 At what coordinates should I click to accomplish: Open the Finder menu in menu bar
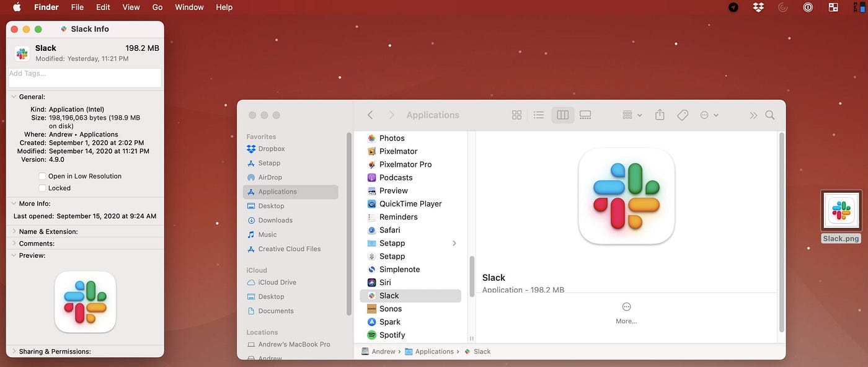(x=46, y=7)
